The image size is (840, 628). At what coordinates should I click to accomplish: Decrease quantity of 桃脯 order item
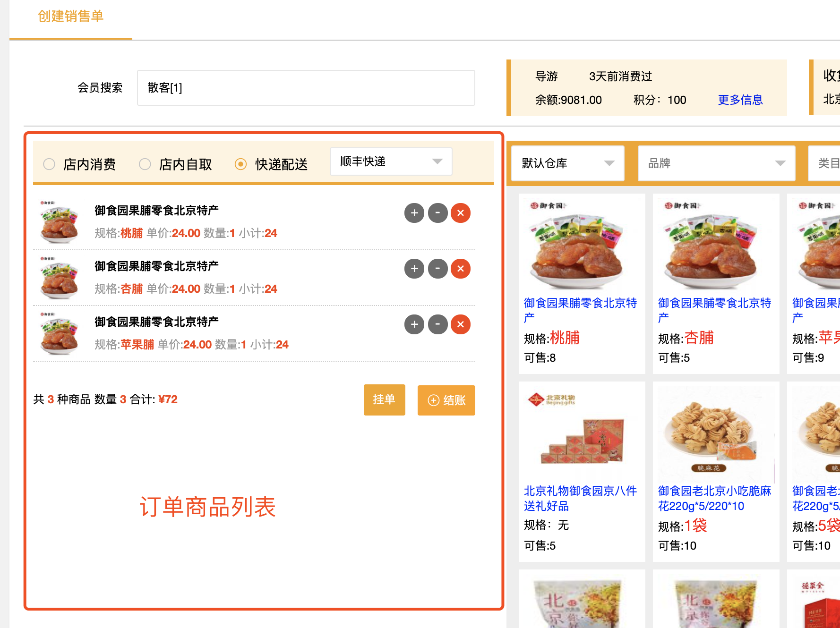click(x=438, y=213)
